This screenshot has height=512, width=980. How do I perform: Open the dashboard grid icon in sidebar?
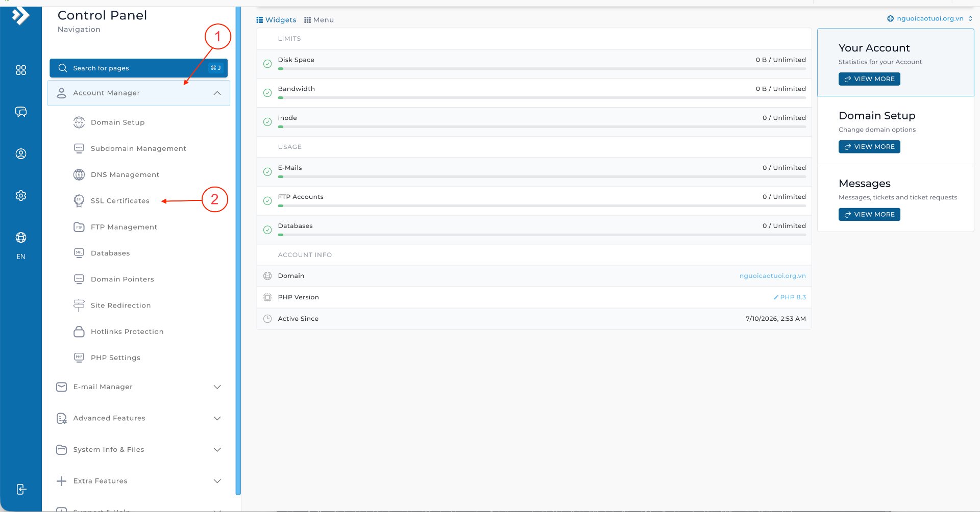21,70
